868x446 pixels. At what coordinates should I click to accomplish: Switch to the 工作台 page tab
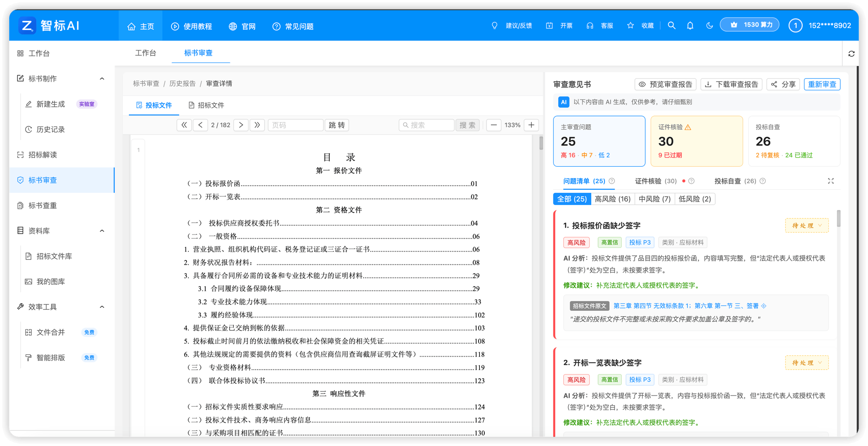tap(145, 53)
